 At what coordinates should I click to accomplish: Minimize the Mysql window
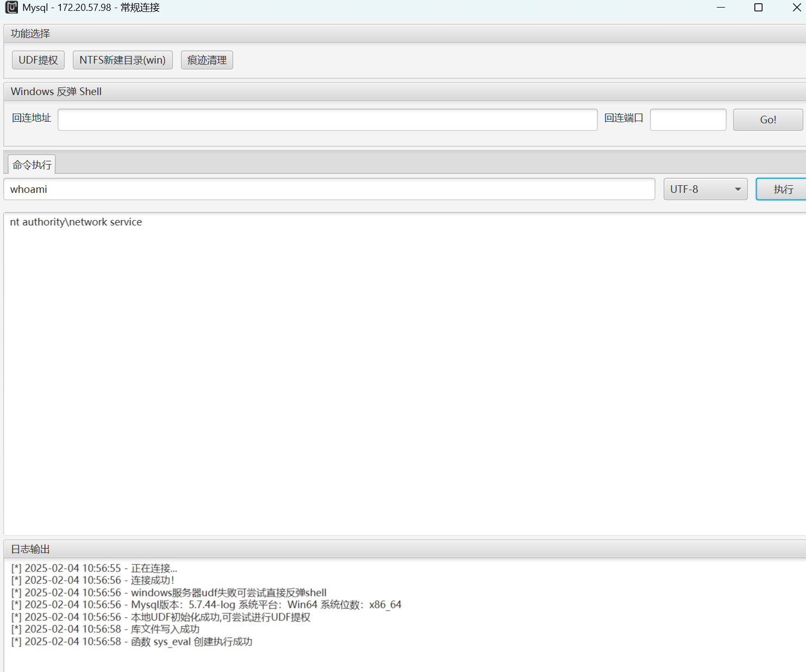click(721, 8)
